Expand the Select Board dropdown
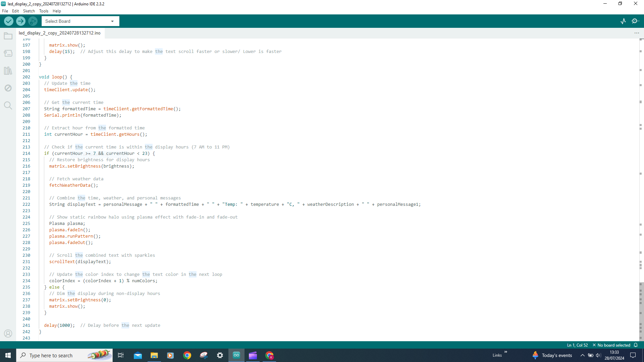 pos(80,21)
